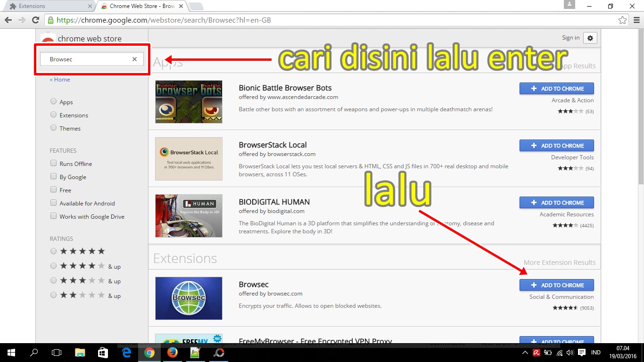Viewport: 644px width, 362px height.
Task: Go back using the browser back arrow
Action: [8, 20]
